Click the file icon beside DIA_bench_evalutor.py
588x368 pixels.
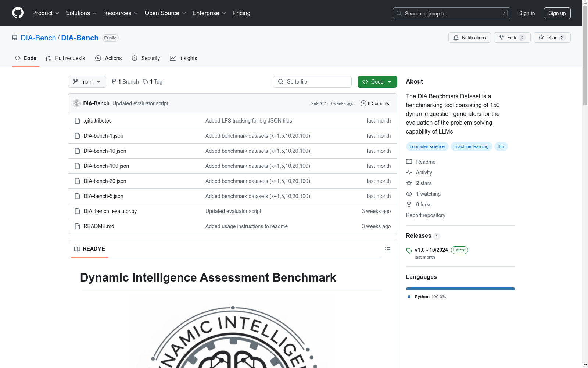(77, 211)
